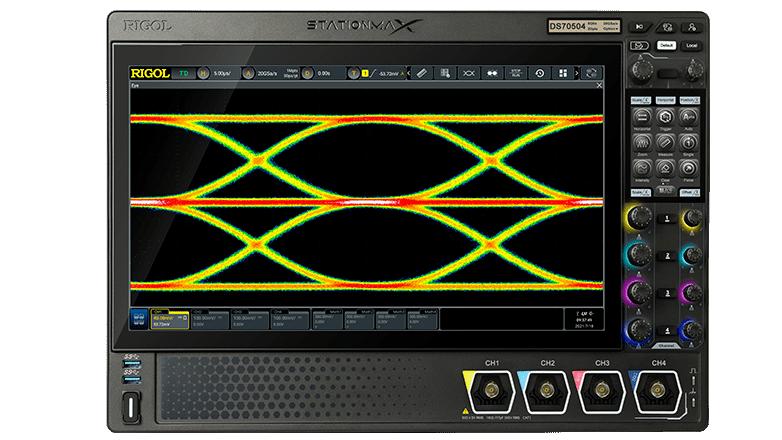Select the CH2 channel label on screen
782x440 pixels.
tap(209, 319)
